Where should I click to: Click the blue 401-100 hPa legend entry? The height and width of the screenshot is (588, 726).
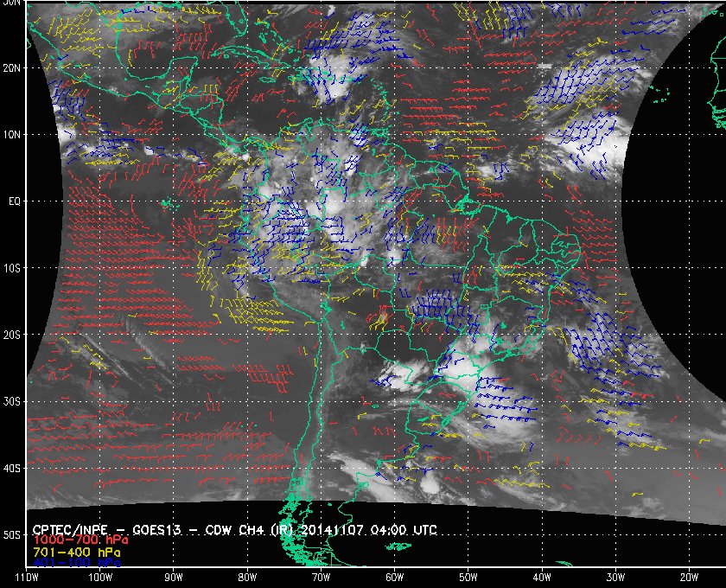tap(76, 563)
